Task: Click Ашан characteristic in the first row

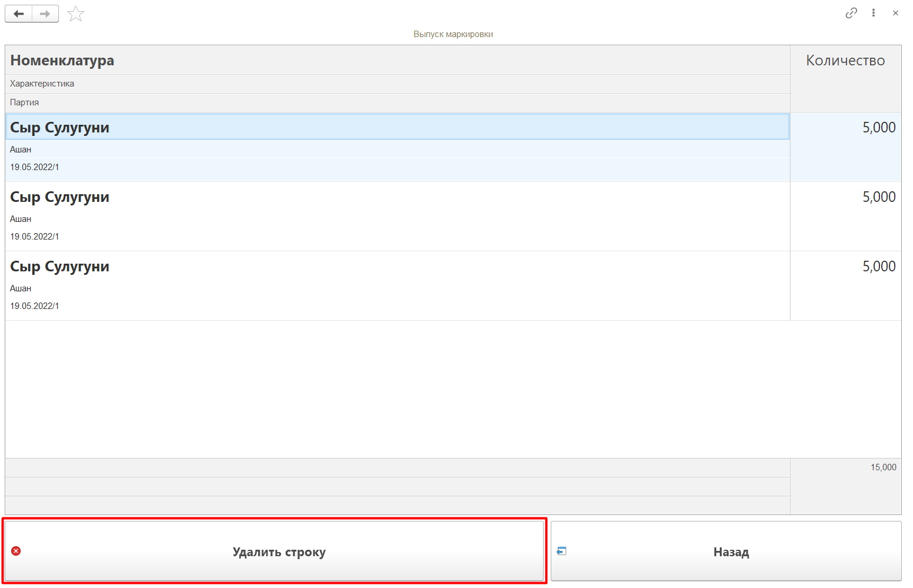Action: pyautogui.click(x=21, y=150)
